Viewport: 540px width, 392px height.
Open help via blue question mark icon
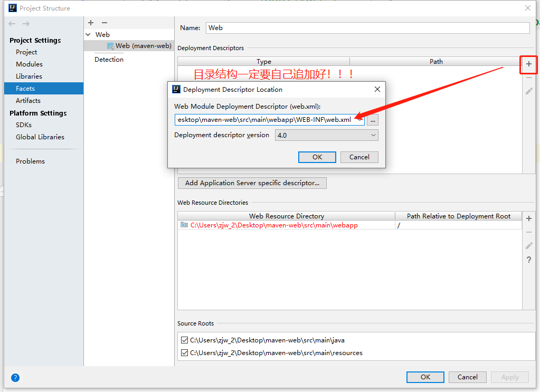(x=15, y=377)
